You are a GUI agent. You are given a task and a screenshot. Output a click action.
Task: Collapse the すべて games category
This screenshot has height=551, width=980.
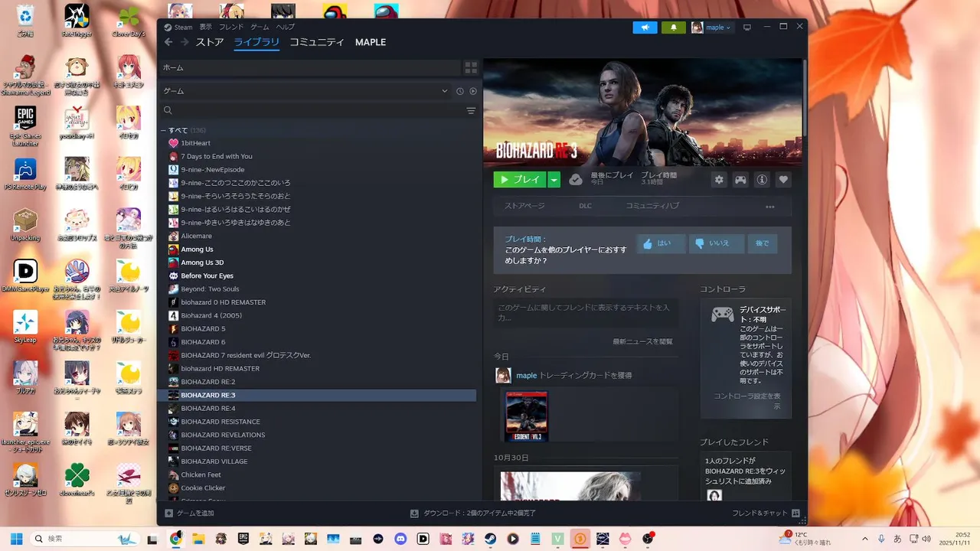(x=164, y=130)
